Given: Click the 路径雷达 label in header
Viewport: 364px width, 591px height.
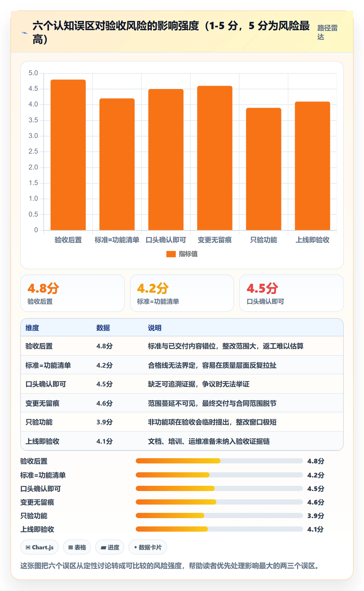Looking at the screenshot, I should 327,33.
